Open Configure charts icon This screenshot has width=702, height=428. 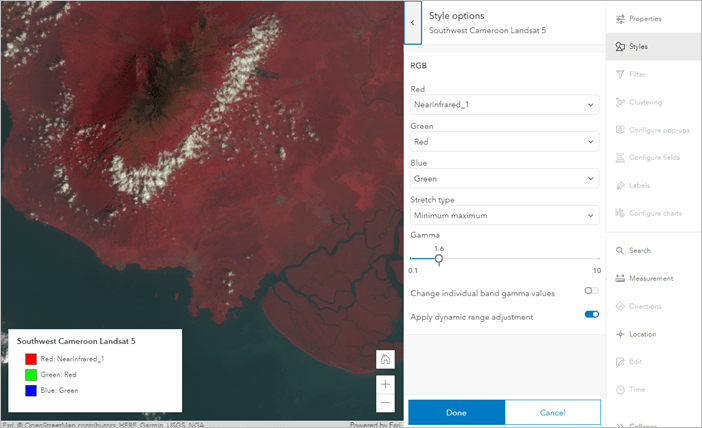click(x=620, y=213)
